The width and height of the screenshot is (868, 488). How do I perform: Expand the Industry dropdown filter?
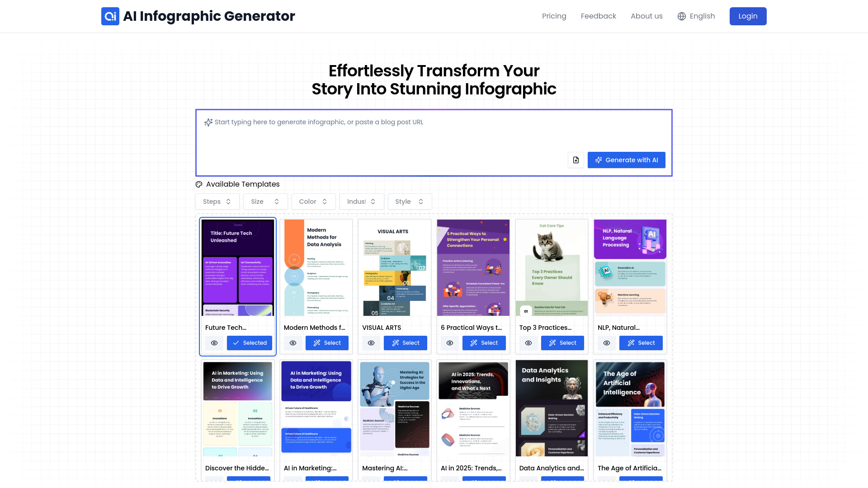click(x=362, y=202)
